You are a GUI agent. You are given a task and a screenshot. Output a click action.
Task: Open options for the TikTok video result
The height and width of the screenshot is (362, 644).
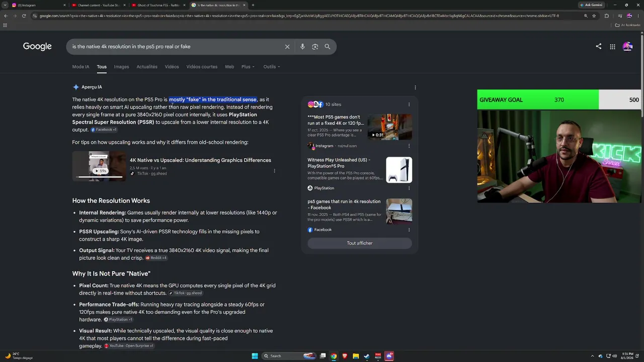pyautogui.click(x=274, y=171)
